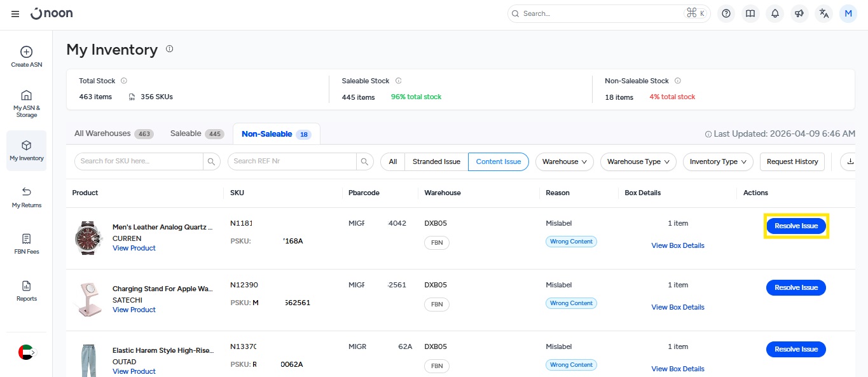Select the All issues filter
Screen dimensions: 868x377
[393, 161]
